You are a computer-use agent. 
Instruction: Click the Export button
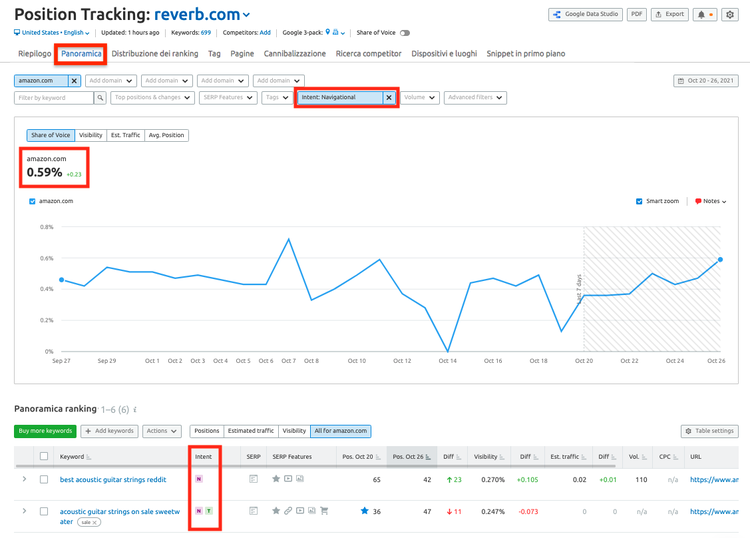point(670,15)
